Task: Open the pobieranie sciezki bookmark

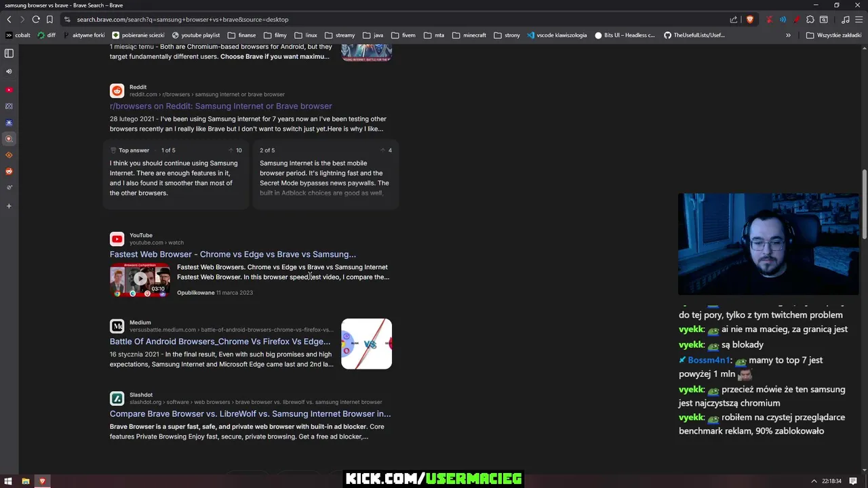Action: pos(138,35)
